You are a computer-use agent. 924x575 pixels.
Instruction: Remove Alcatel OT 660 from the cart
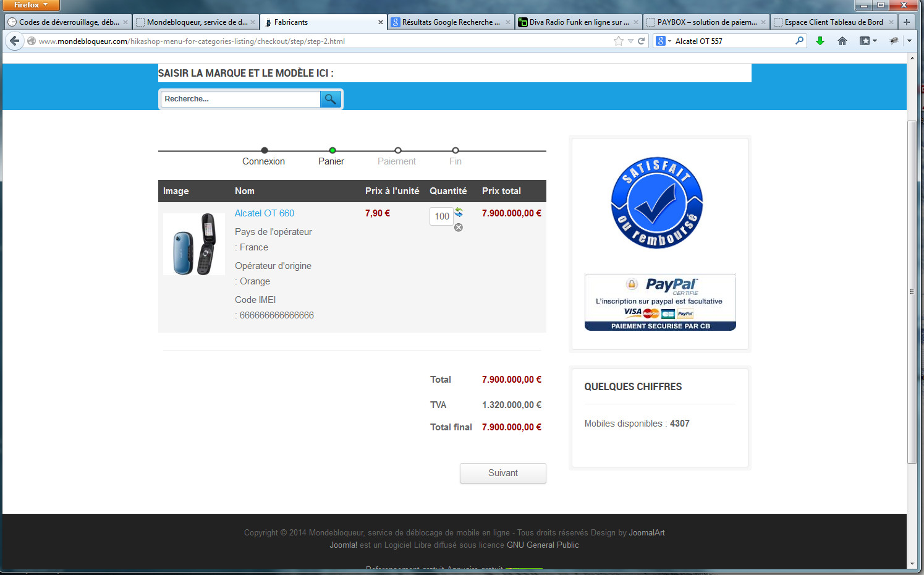[x=459, y=228]
